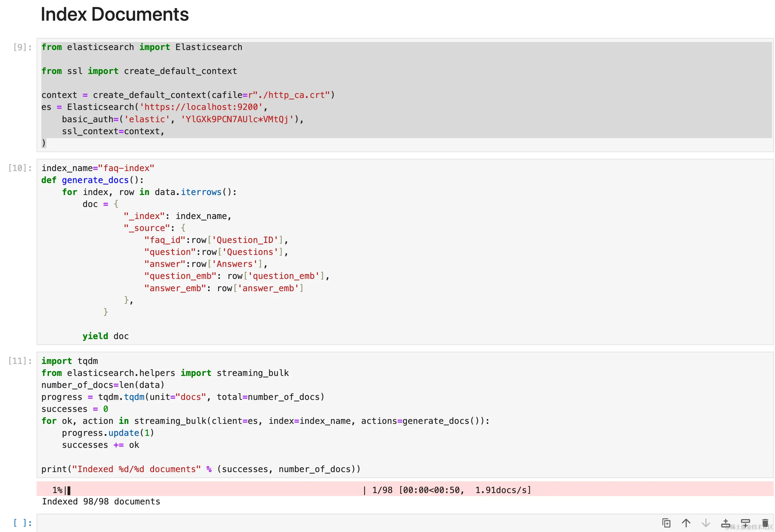This screenshot has width=775, height=532.
Task: Insert a cell below using the toolbar icon
Action: (745, 523)
